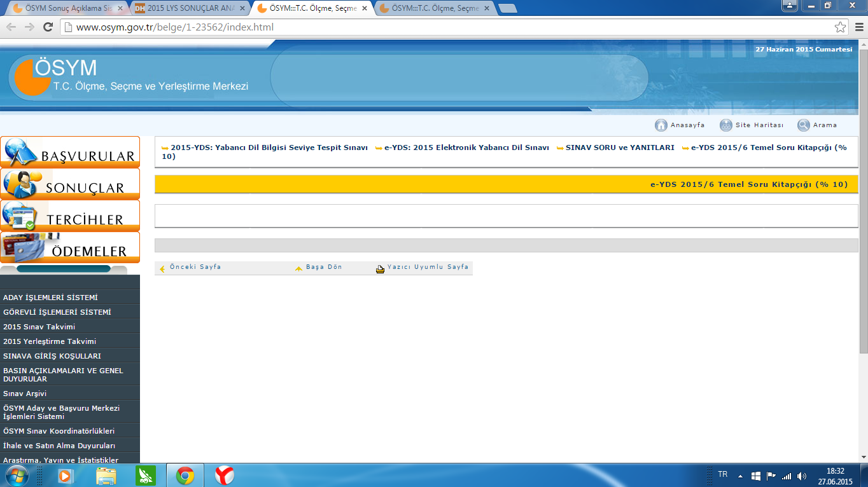
Task: Open SINAVA GİRİŞ KOŞULLARI link
Action: [x=52, y=356]
